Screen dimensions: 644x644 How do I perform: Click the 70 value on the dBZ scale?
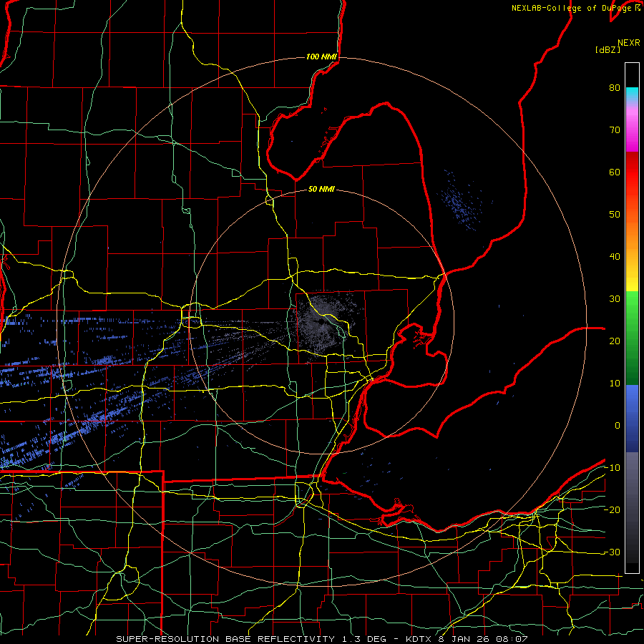[x=615, y=130]
